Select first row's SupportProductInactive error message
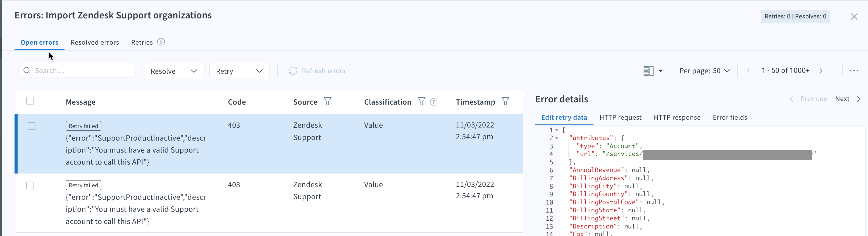 [136, 150]
